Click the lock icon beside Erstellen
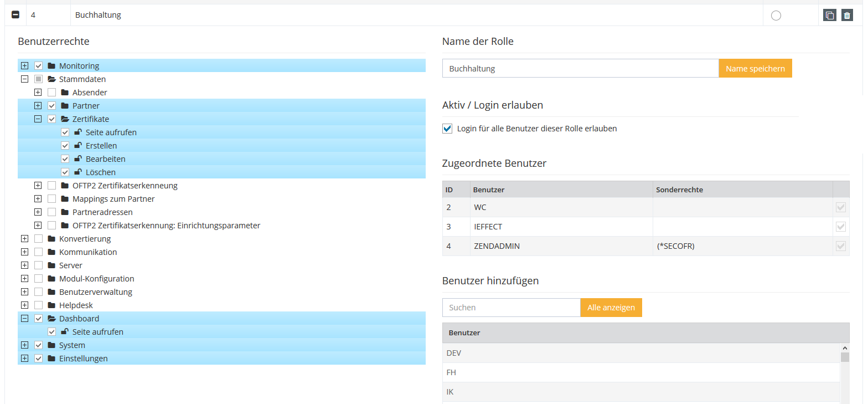The width and height of the screenshot is (868, 404). [x=78, y=146]
